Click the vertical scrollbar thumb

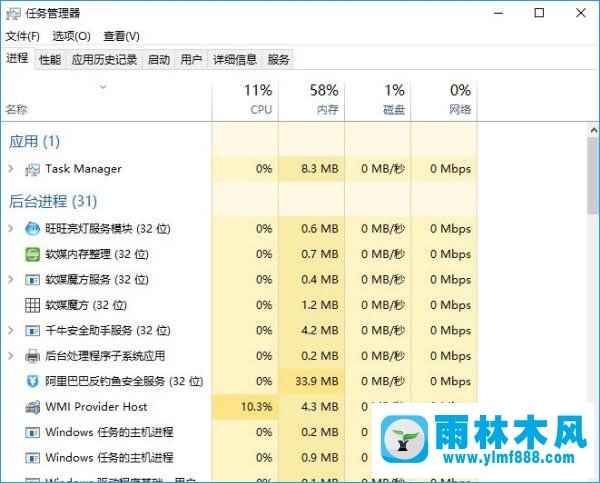coord(594,176)
